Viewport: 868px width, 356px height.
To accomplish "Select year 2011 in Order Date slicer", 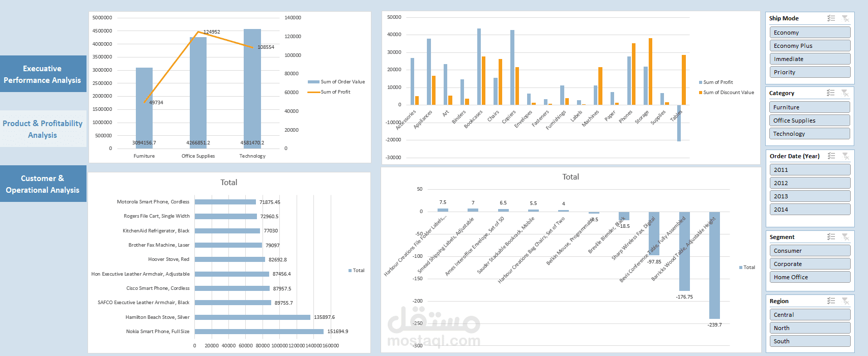I will 810,170.
